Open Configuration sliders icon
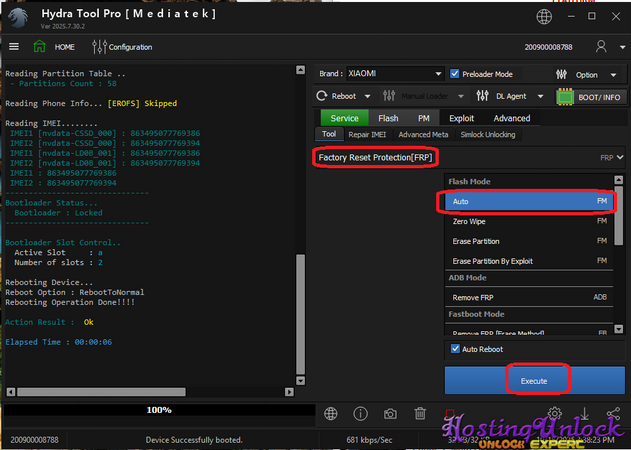 point(100,47)
